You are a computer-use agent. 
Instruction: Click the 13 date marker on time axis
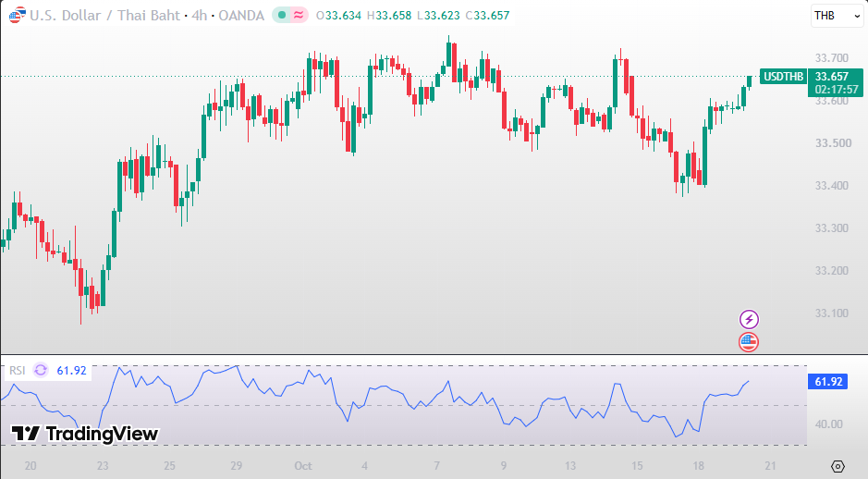click(570, 466)
